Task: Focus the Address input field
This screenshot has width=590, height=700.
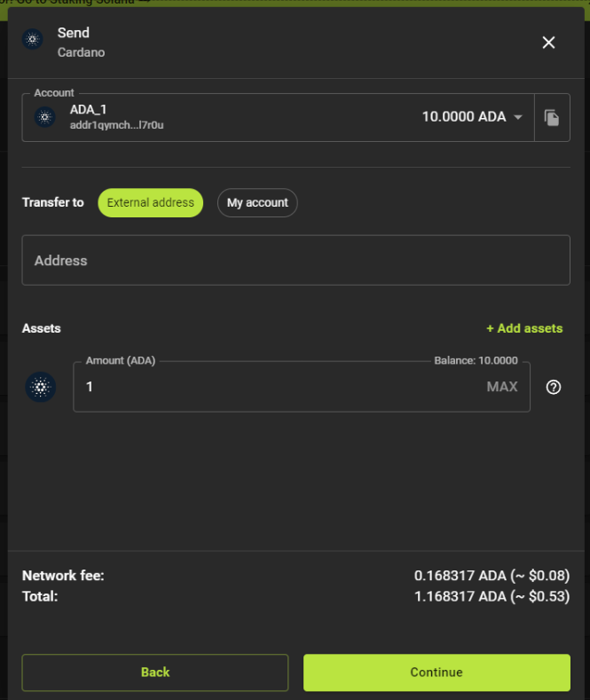Action: coord(296,260)
